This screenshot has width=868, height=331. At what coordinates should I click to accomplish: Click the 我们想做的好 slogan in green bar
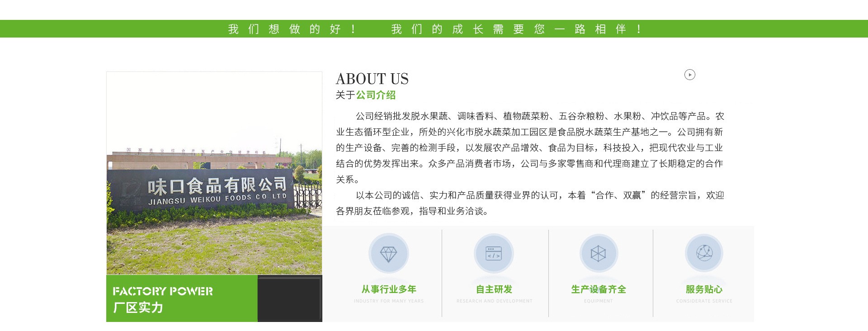click(292, 29)
